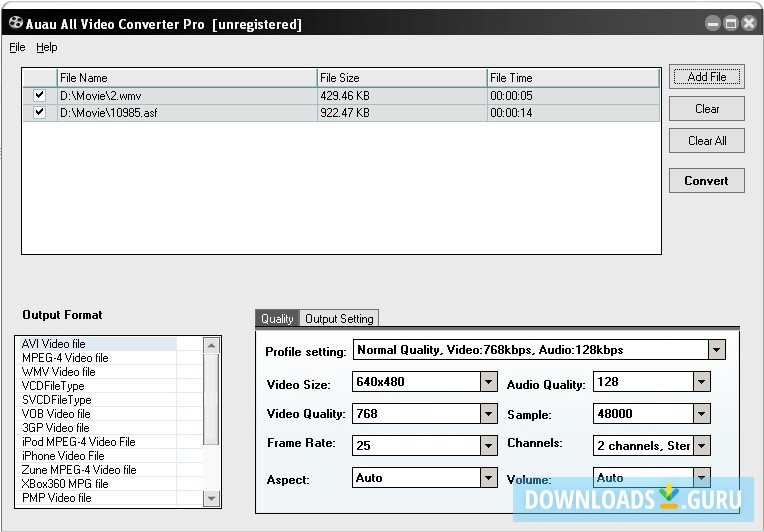Click the Clear button
The width and height of the screenshot is (764, 532).
pos(707,109)
